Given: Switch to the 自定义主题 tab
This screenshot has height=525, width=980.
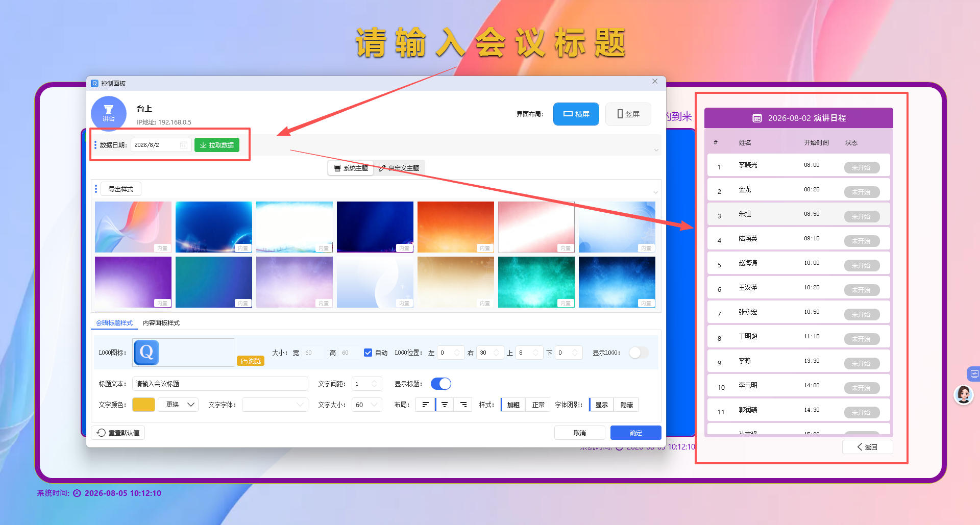Looking at the screenshot, I should [399, 168].
